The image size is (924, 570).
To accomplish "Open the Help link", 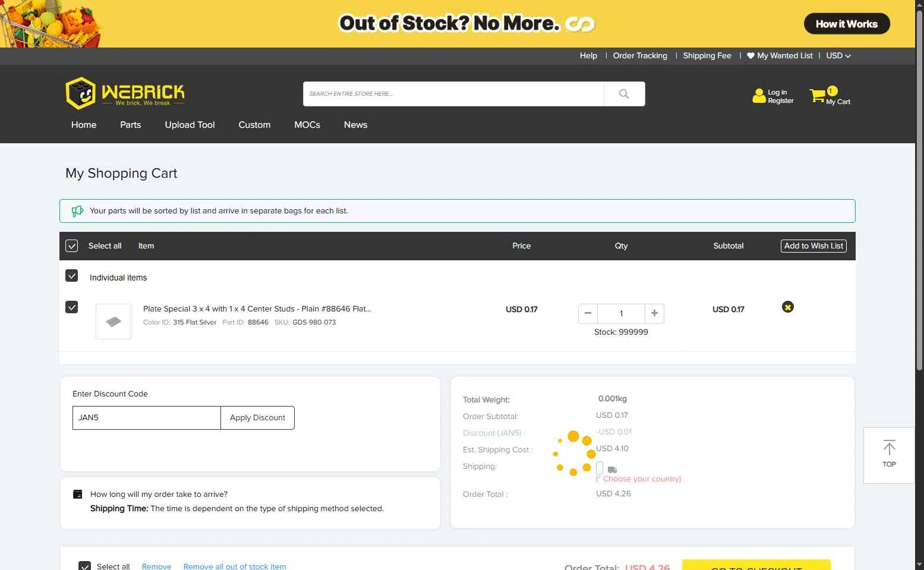I will (588, 56).
